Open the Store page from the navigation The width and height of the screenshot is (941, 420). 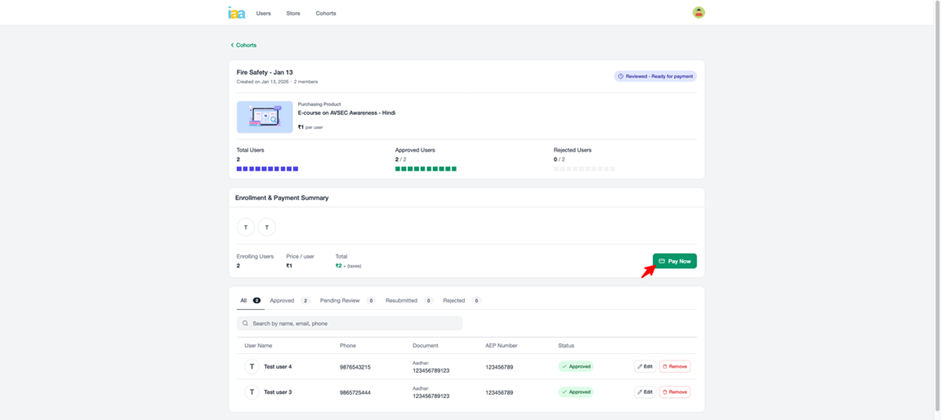[293, 14]
